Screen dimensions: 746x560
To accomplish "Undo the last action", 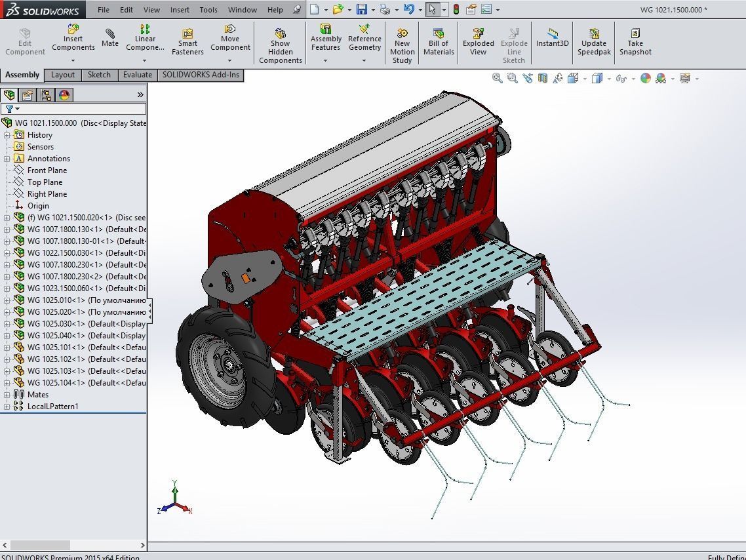I will click(x=408, y=9).
